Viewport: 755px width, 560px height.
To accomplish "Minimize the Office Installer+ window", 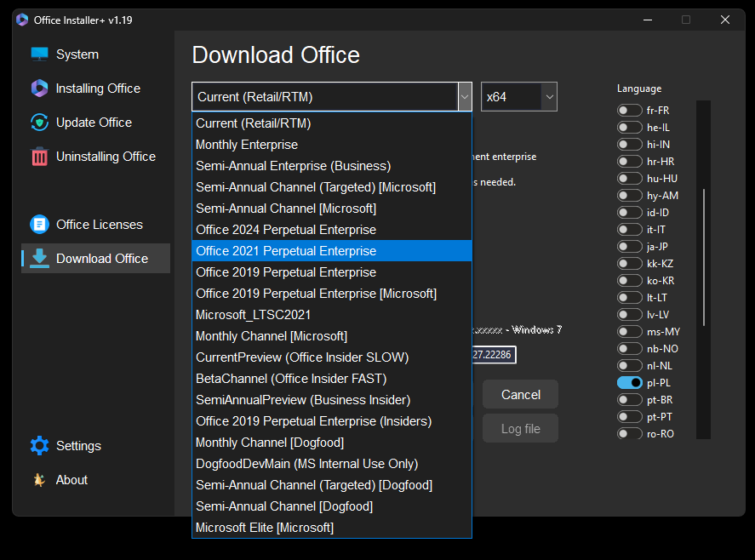I will pyautogui.click(x=648, y=20).
